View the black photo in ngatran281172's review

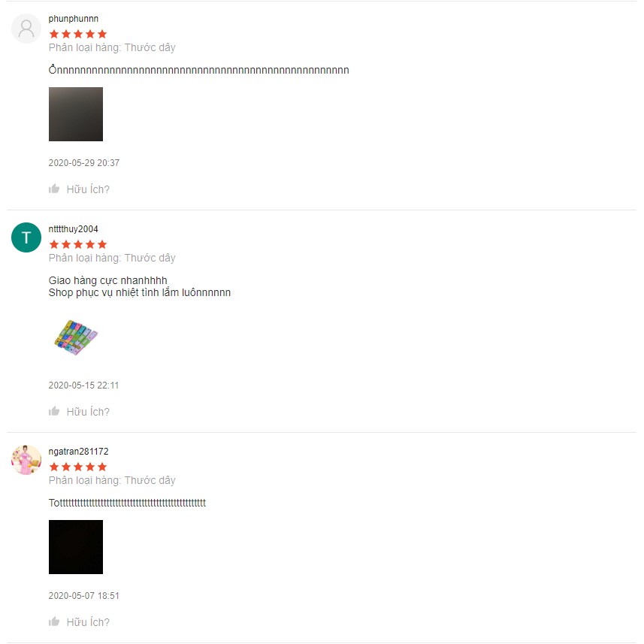click(x=76, y=547)
